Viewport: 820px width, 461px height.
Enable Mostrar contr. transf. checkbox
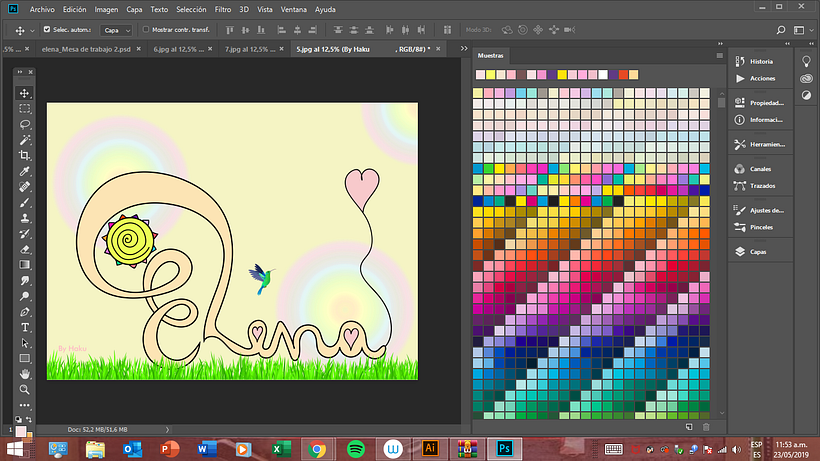(146, 30)
